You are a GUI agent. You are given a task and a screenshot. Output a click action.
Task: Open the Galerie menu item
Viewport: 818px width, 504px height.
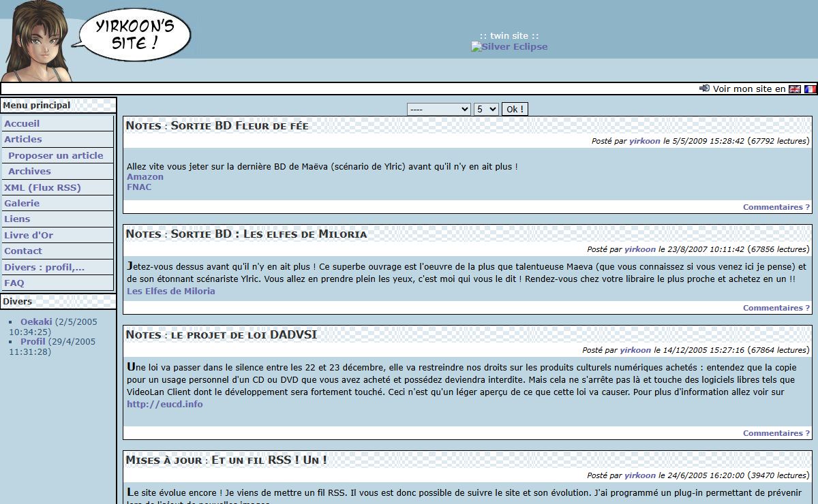[22, 203]
